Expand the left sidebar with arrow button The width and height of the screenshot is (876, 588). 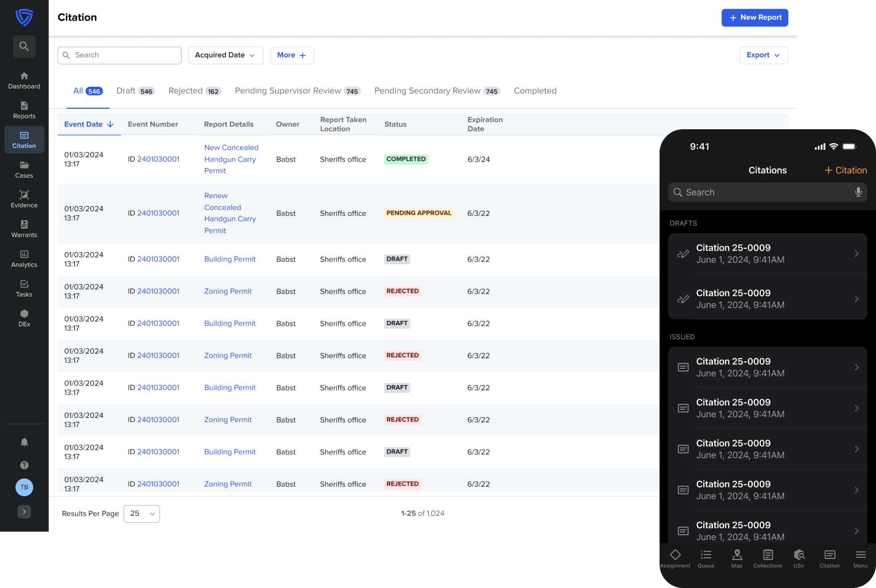click(x=24, y=512)
